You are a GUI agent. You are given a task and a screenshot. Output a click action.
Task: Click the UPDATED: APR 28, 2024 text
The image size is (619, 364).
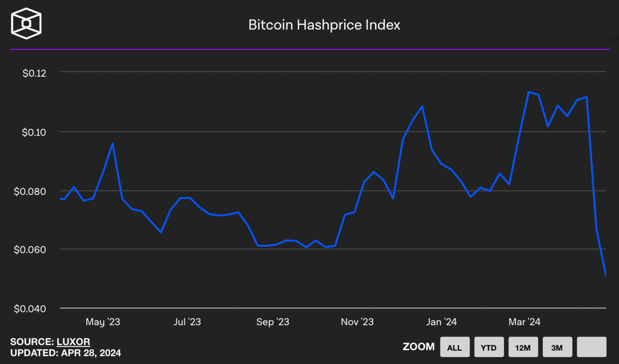coord(66,353)
